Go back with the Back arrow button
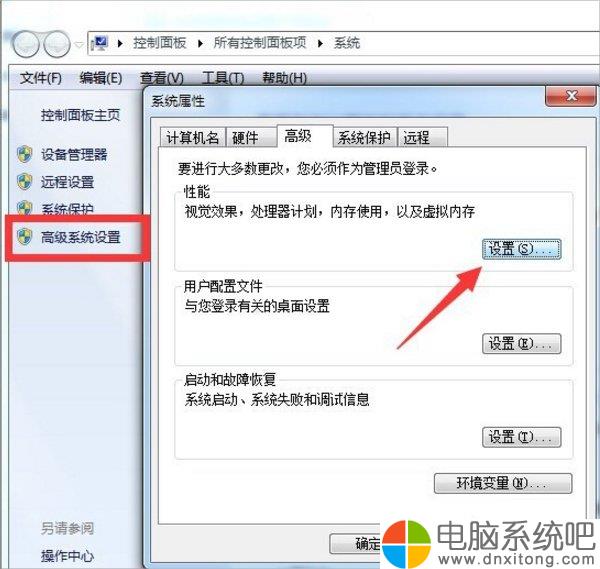600x569 pixels. pyautogui.click(x=25, y=44)
